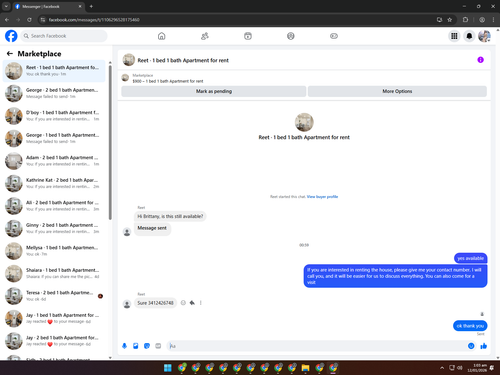Viewport: 500px width, 375px height.
Task: Open emoji picker in message box
Action: click(471, 346)
